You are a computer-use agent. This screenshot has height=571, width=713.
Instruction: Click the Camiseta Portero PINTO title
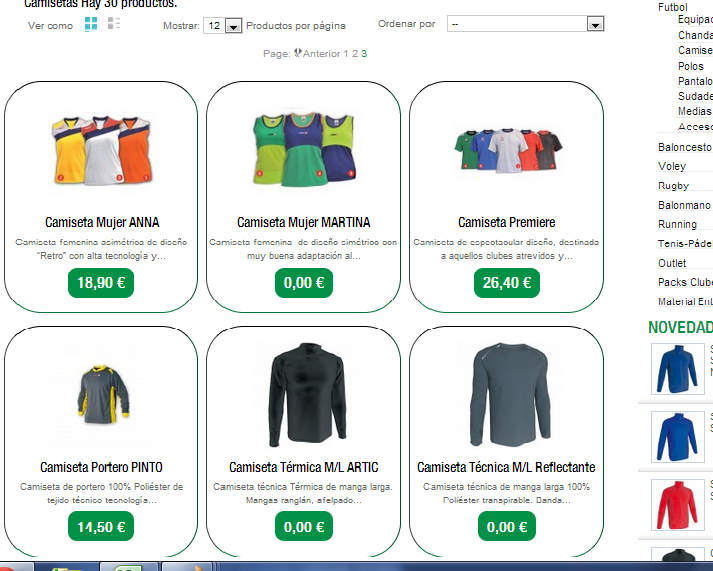coord(101,467)
